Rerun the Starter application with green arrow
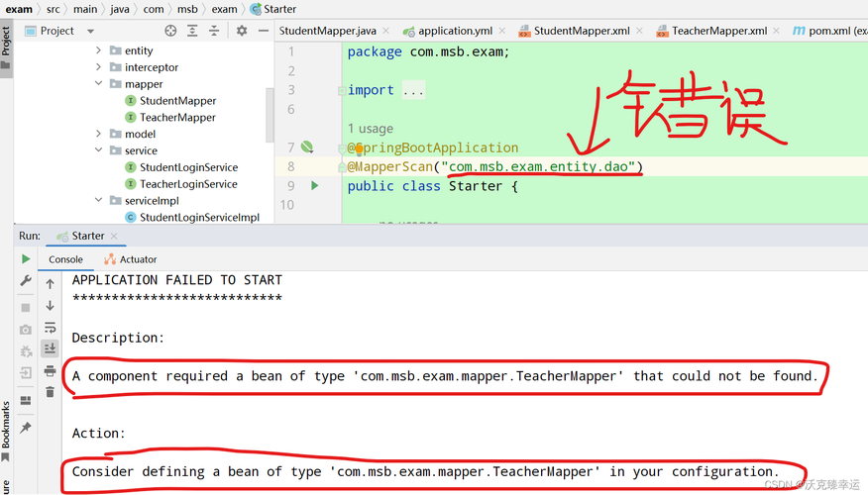Screen dimensions: 868x495 pyautogui.click(x=26, y=259)
